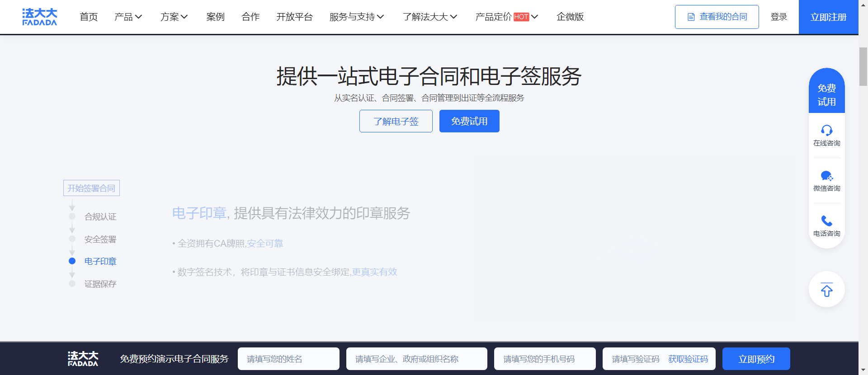
Task: Click the 立即预约 button
Action: [x=756, y=359]
